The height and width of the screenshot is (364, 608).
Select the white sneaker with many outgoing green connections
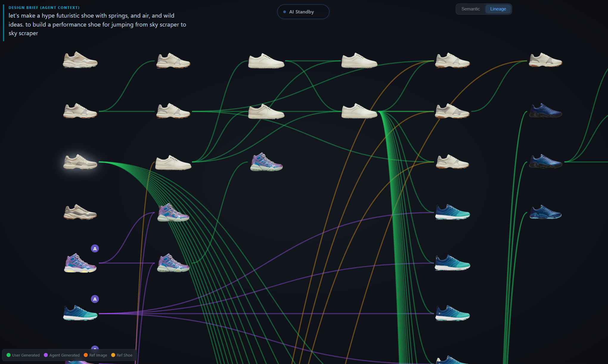tap(359, 112)
